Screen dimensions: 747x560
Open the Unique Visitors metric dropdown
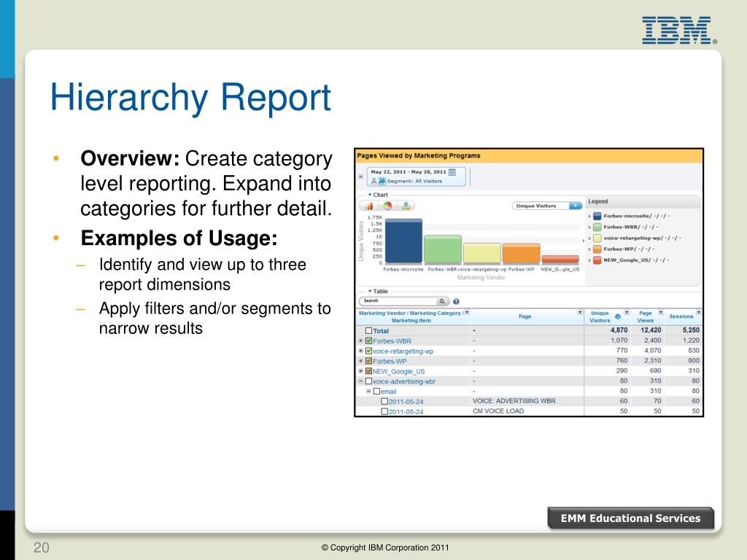point(576,206)
